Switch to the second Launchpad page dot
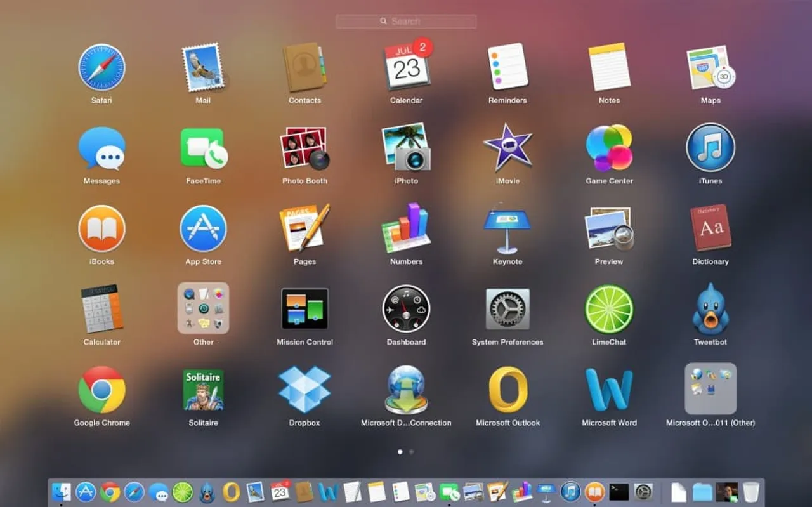 [412, 452]
